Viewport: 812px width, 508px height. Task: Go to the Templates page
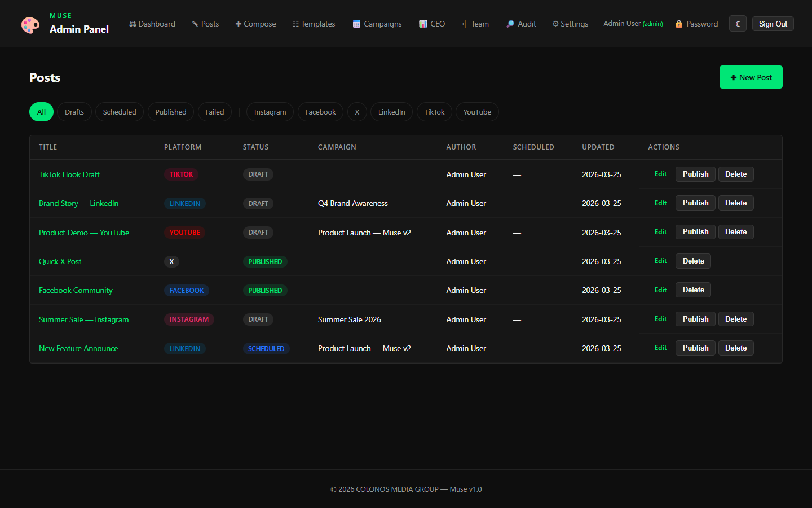coord(314,24)
